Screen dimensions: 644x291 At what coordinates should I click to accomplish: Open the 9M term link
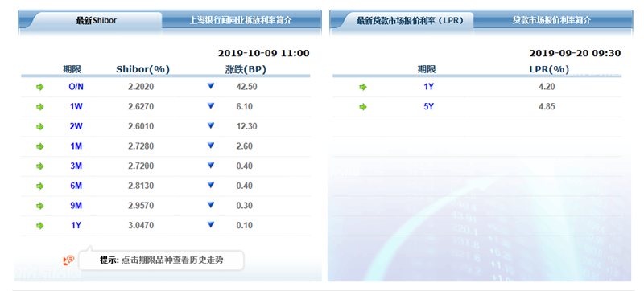coord(76,206)
